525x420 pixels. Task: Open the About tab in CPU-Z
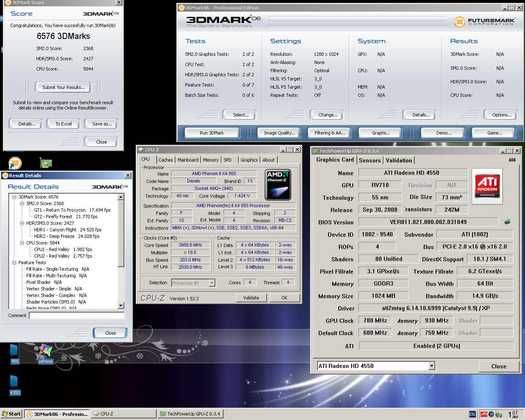(269, 160)
